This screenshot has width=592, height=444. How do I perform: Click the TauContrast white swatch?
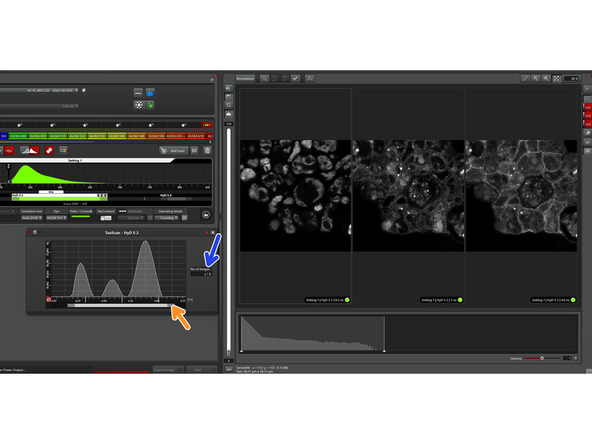(106, 218)
